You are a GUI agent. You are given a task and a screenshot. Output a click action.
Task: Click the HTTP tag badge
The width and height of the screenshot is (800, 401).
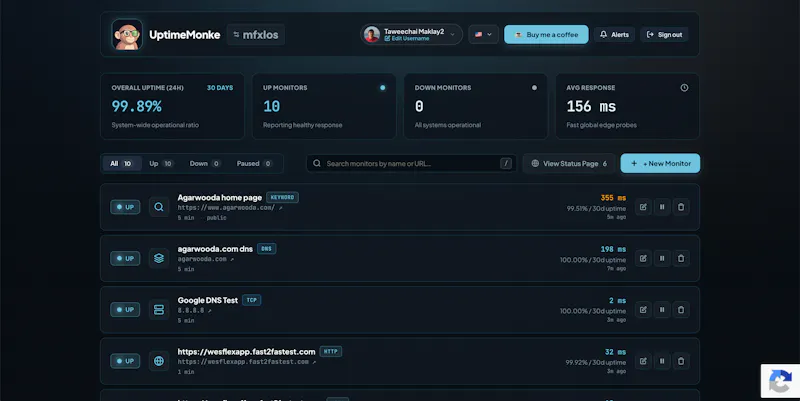point(331,352)
